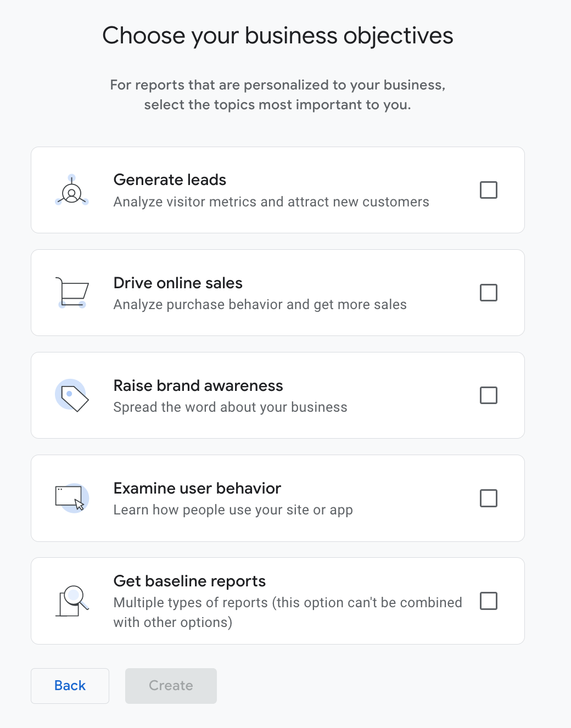Click the browser window cursor icon

(72, 498)
